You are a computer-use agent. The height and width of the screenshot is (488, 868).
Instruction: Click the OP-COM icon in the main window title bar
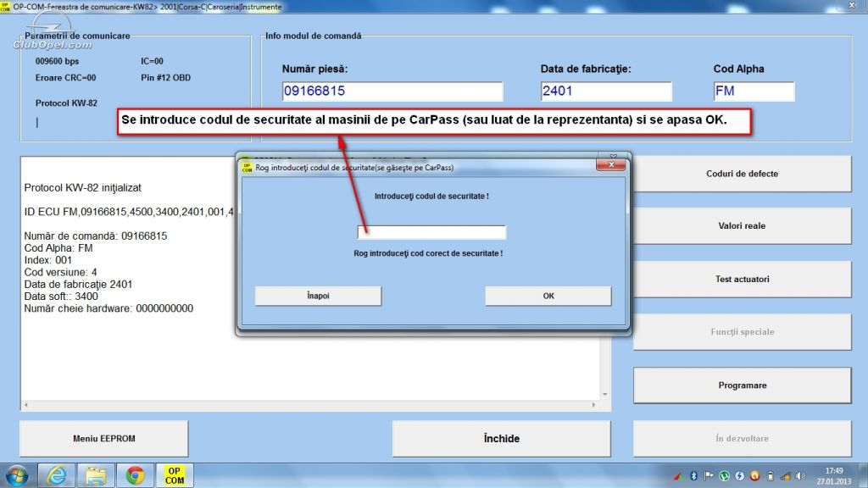(x=5, y=7)
